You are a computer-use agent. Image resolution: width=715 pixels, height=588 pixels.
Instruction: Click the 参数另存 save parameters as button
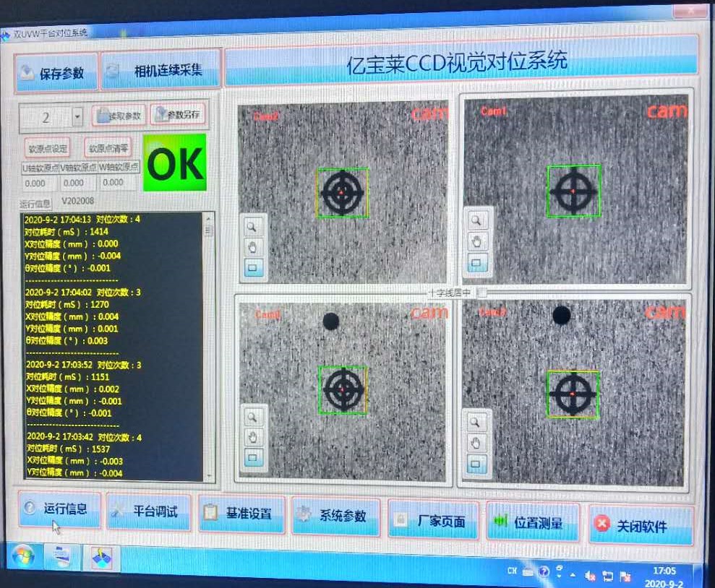(179, 115)
